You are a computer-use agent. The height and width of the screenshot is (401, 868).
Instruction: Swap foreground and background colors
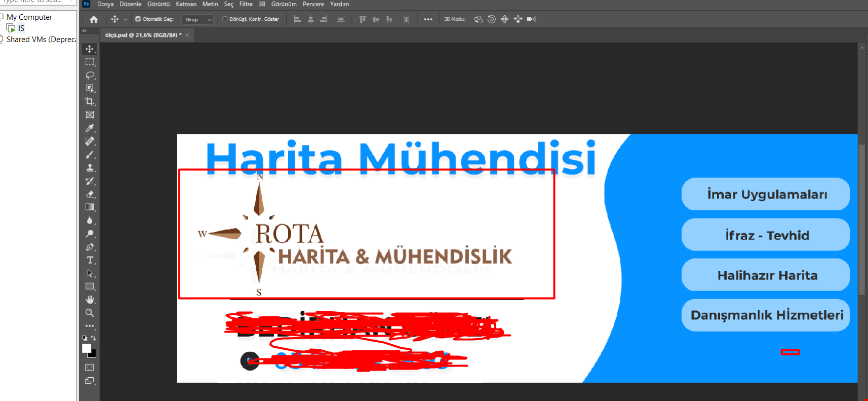click(x=93, y=338)
